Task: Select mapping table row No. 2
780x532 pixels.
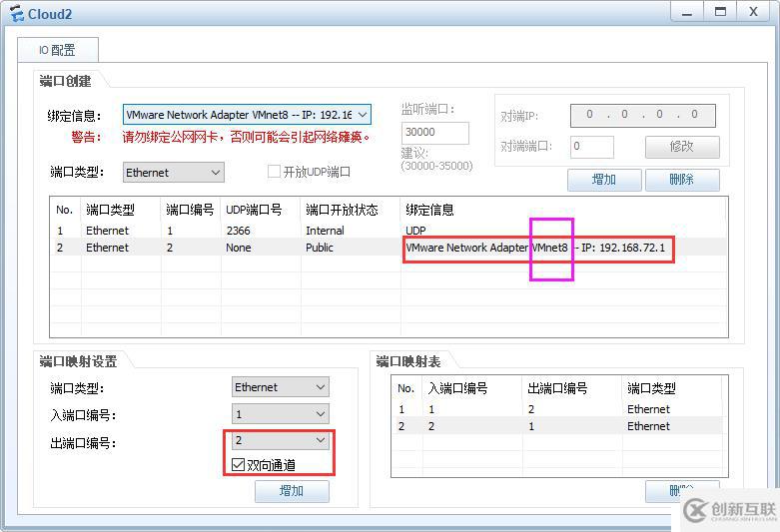Action: pyautogui.click(x=557, y=426)
